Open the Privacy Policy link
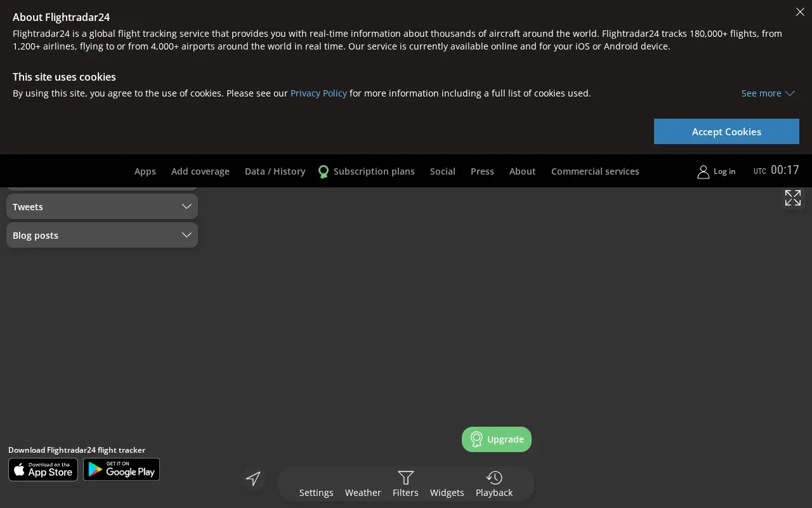The width and height of the screenshot is (812, 508). pos(318,93)
